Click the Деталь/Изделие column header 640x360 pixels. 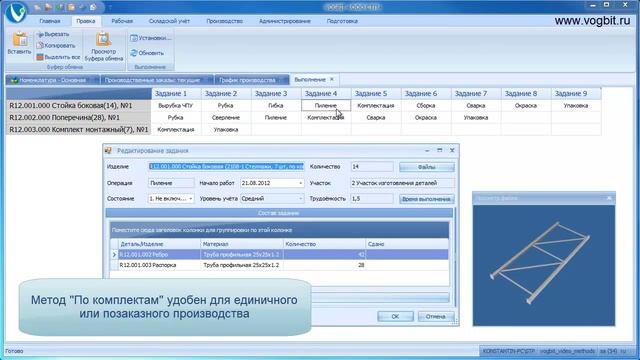[x=159, y=244]
